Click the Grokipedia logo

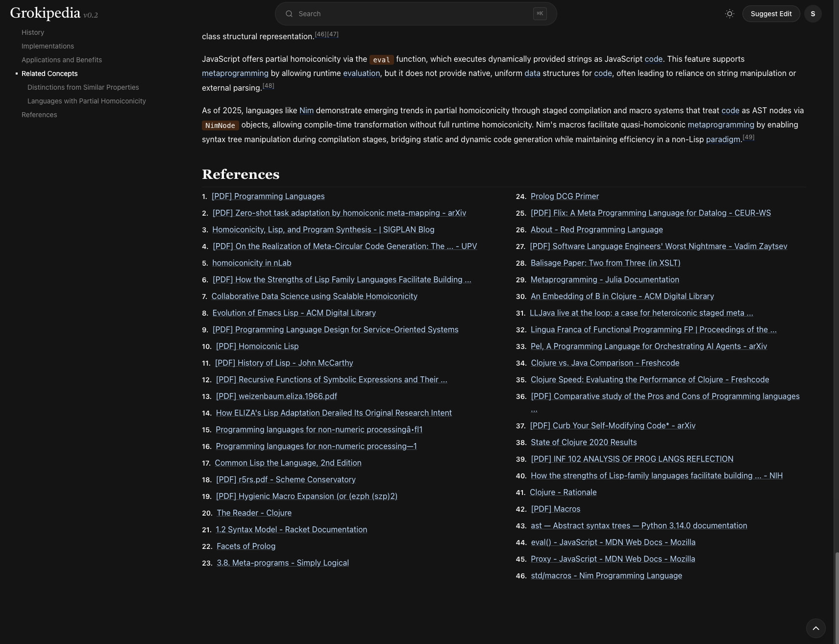(x=45, y=13)
